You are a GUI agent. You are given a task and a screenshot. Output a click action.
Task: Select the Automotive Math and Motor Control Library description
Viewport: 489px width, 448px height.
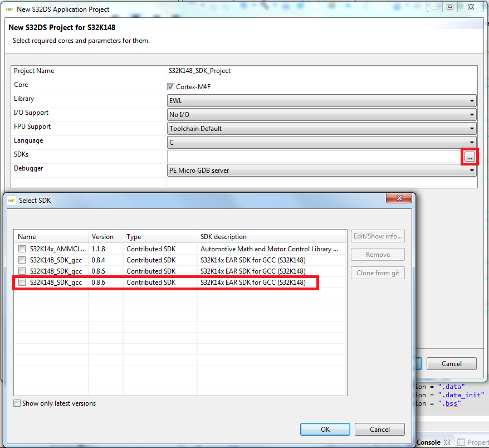point(269,249)
